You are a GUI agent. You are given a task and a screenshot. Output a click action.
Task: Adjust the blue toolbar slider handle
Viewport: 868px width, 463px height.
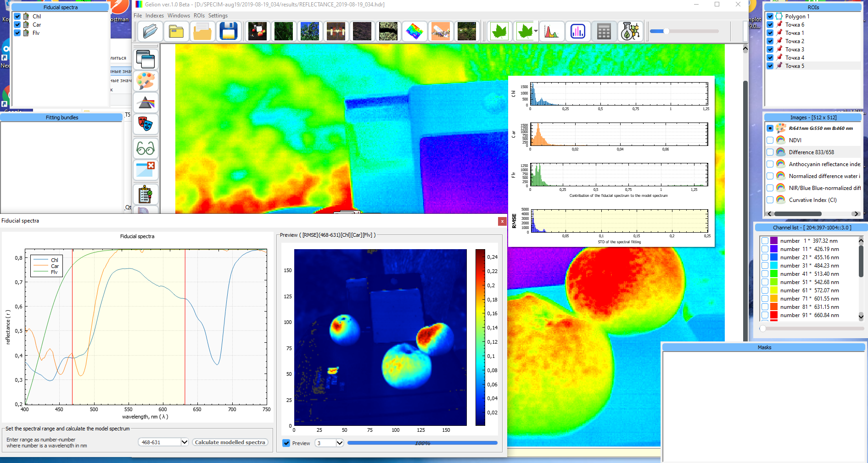[666, 31]
